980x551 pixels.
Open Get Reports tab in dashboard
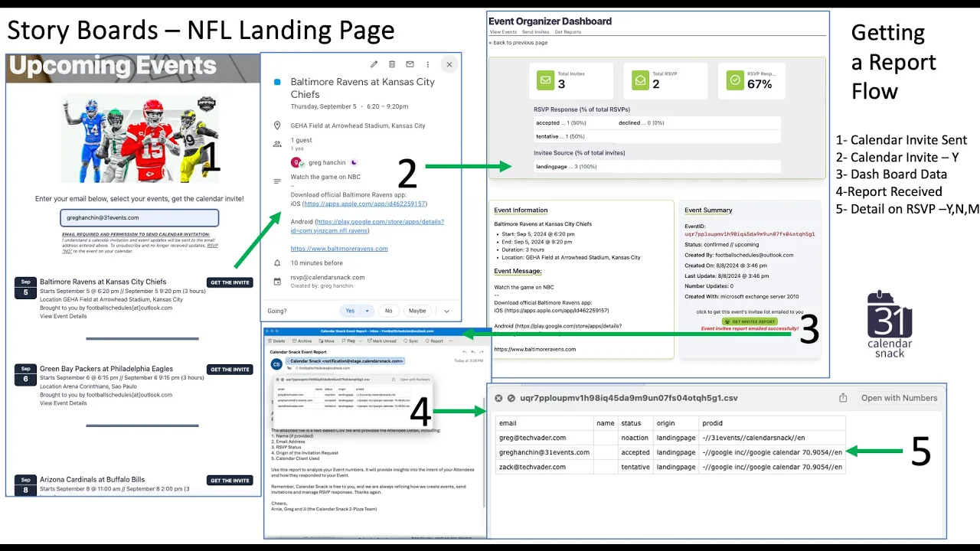(567, 32)
